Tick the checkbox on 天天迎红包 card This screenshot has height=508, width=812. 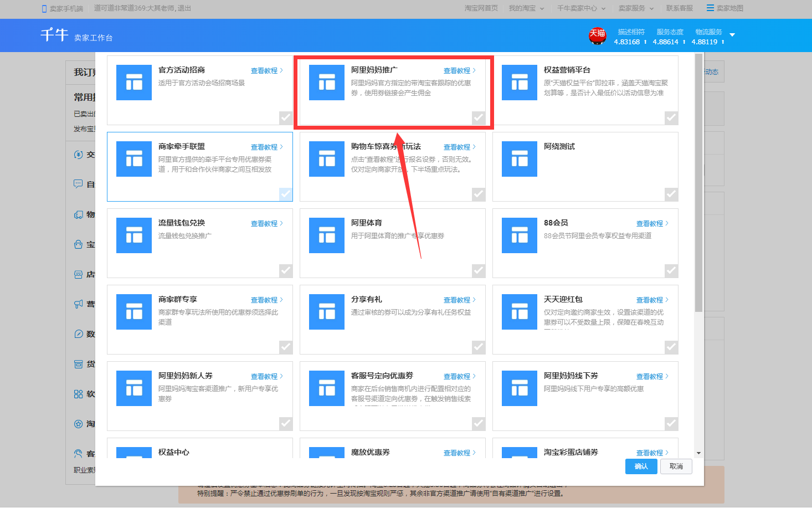click(x=671, y=347)
